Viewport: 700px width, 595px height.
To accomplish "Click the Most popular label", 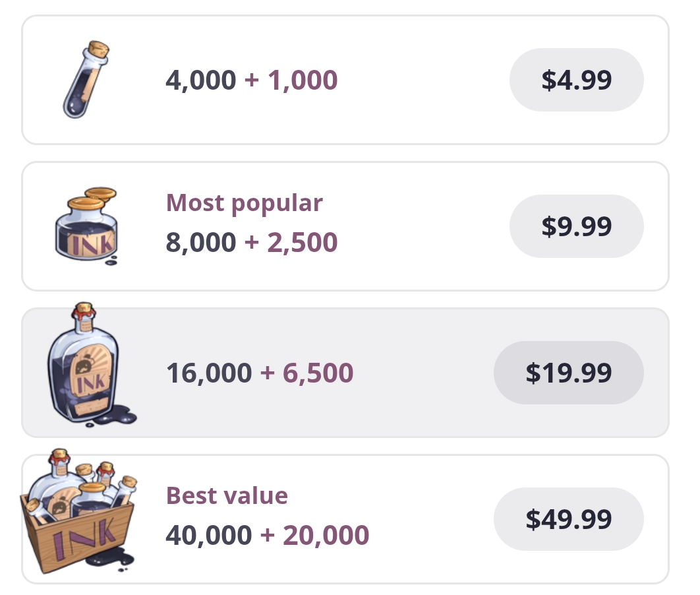I will tap(244, 204).
